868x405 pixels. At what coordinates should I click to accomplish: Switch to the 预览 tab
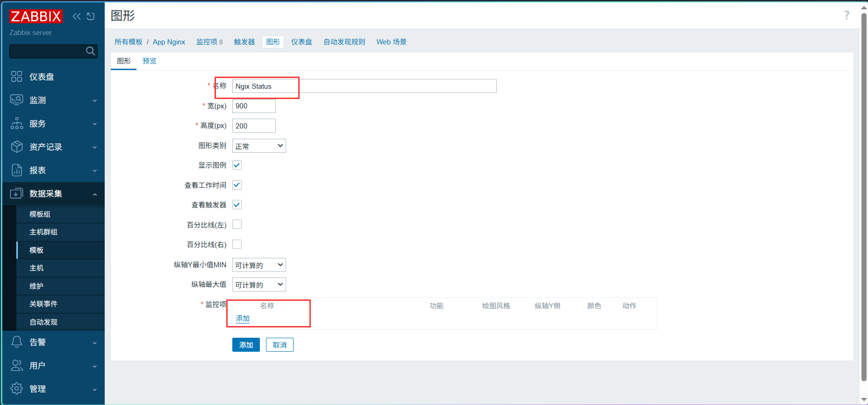pyautogui.click(x=150, y=61)
